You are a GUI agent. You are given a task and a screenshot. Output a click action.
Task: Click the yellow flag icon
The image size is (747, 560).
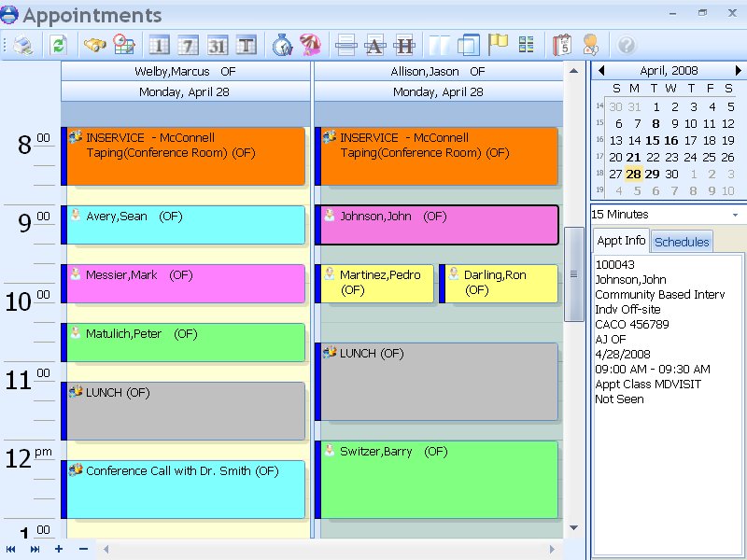[x=498, y=44]
